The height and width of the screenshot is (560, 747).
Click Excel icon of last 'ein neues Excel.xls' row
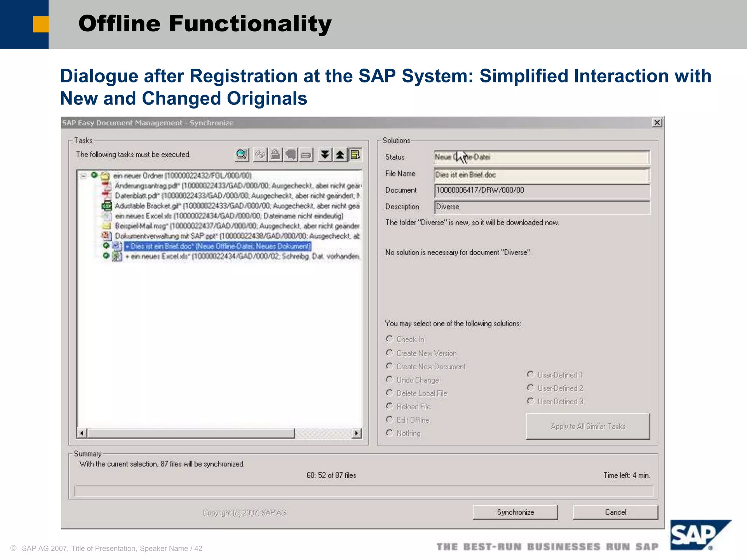pos(117,257)
